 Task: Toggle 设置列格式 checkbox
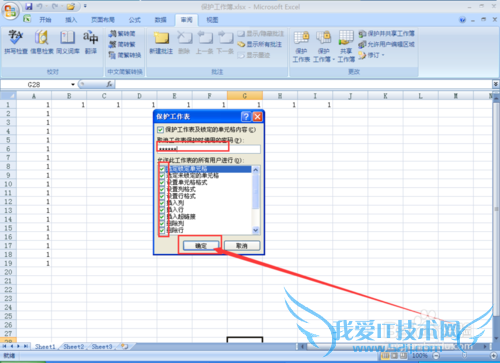(x=162, y=189)
